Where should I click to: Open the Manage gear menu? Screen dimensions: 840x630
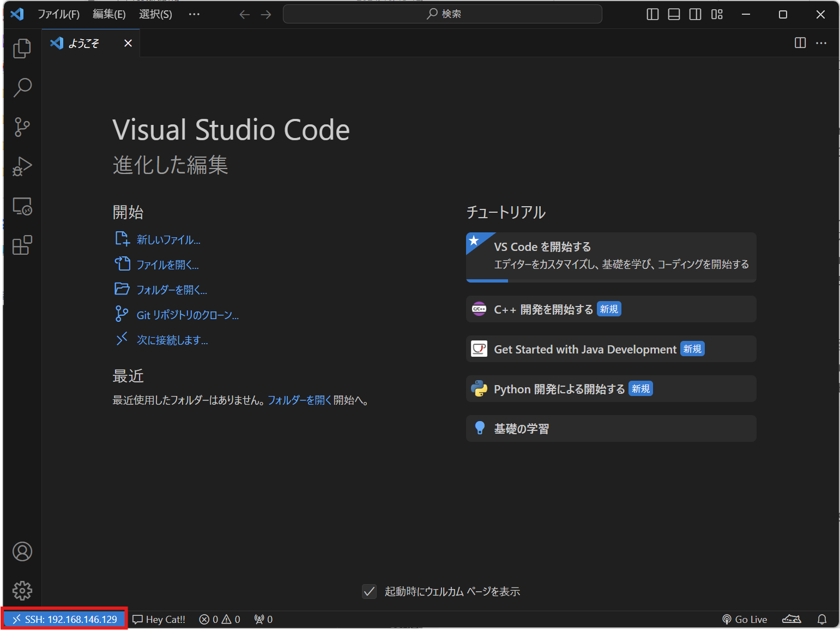coord(22,591)
